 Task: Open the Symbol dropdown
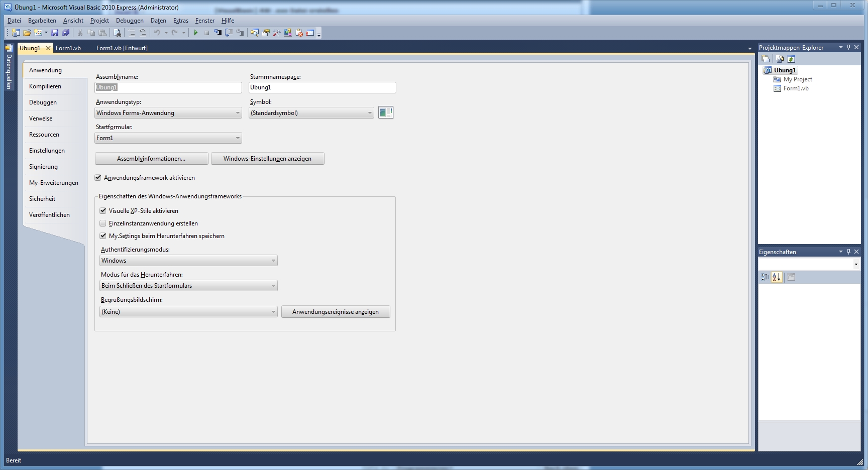tap(311, 113)
